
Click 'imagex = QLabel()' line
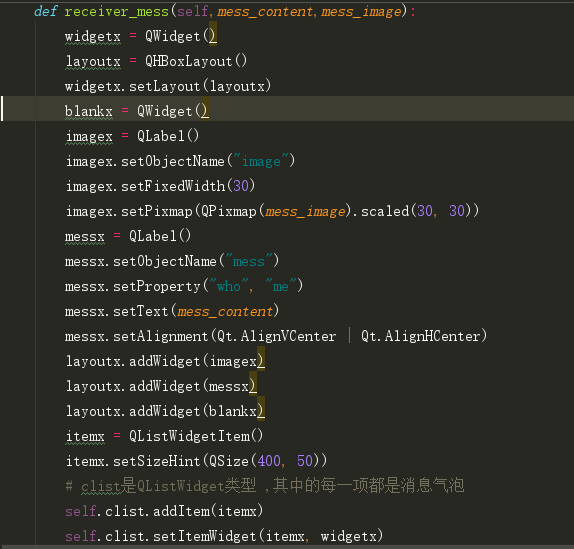point(132,136)
